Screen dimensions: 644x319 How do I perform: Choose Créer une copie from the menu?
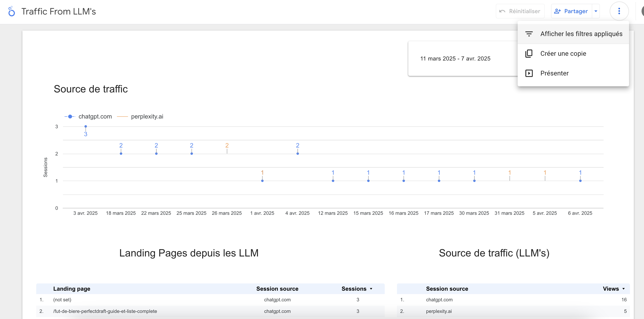click(x=573, y=53)
